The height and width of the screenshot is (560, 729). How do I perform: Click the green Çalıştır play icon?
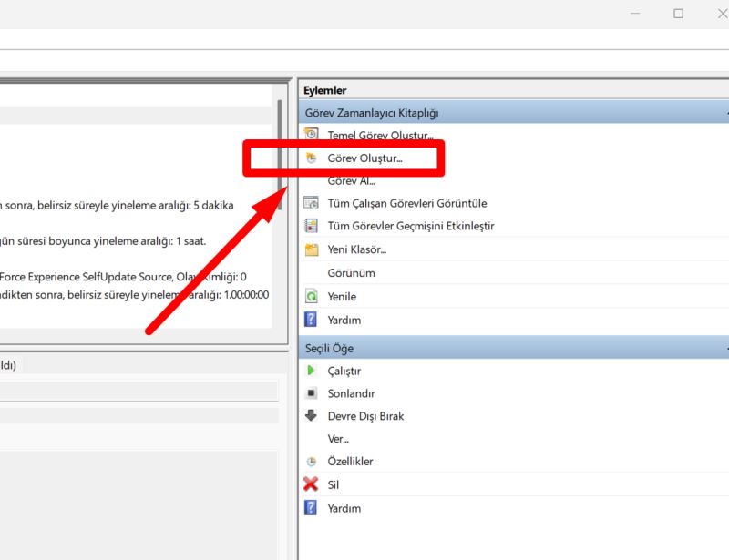(x=311, y=371)
